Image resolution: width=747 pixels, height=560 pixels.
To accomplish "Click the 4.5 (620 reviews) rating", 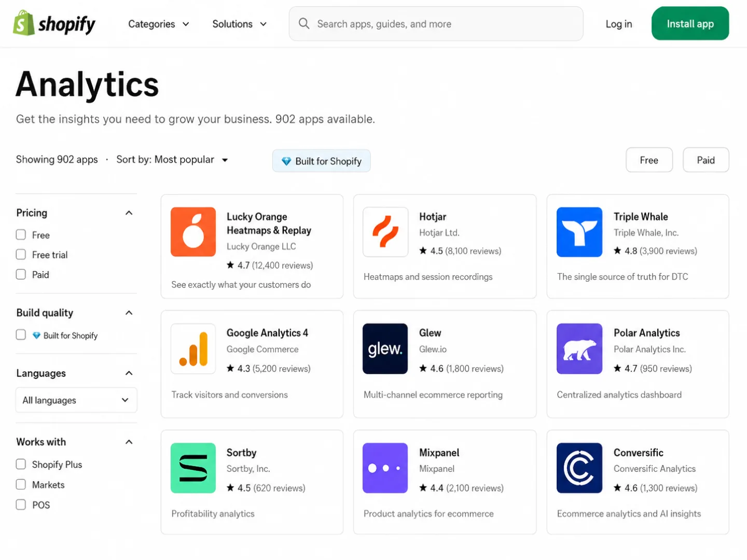I will click(266, 488).
